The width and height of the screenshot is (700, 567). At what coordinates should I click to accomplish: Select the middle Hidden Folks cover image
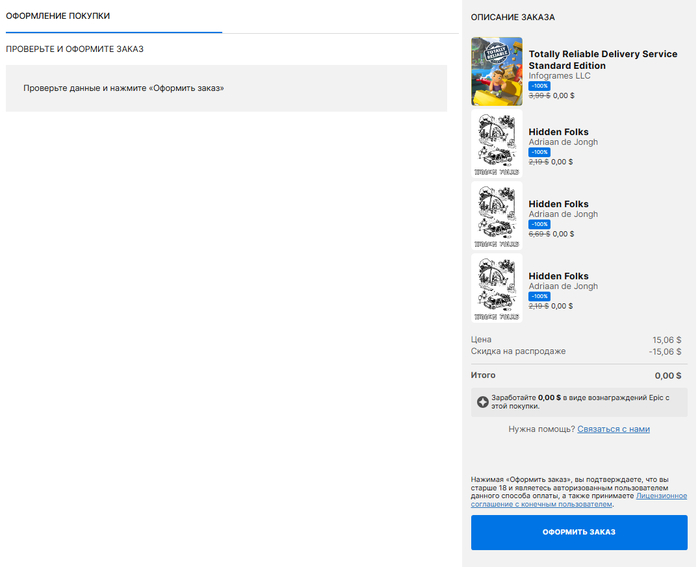coord(497,215)
